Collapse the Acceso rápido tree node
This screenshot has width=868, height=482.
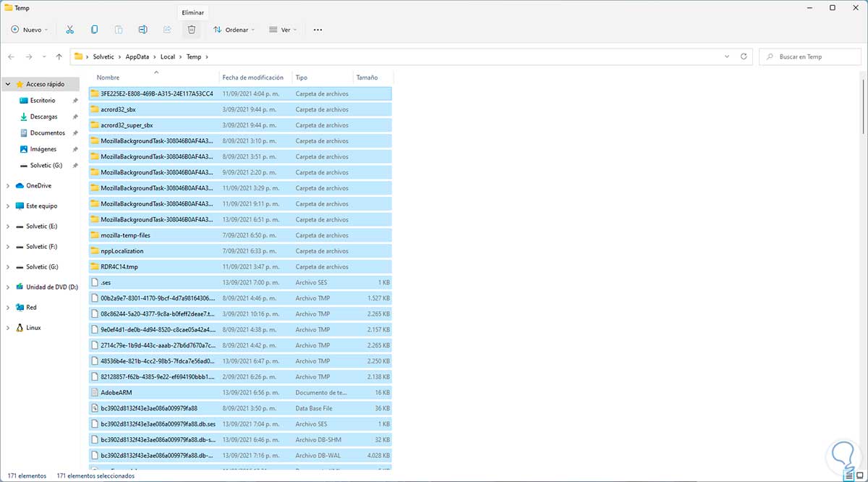(x=7, y=84)
